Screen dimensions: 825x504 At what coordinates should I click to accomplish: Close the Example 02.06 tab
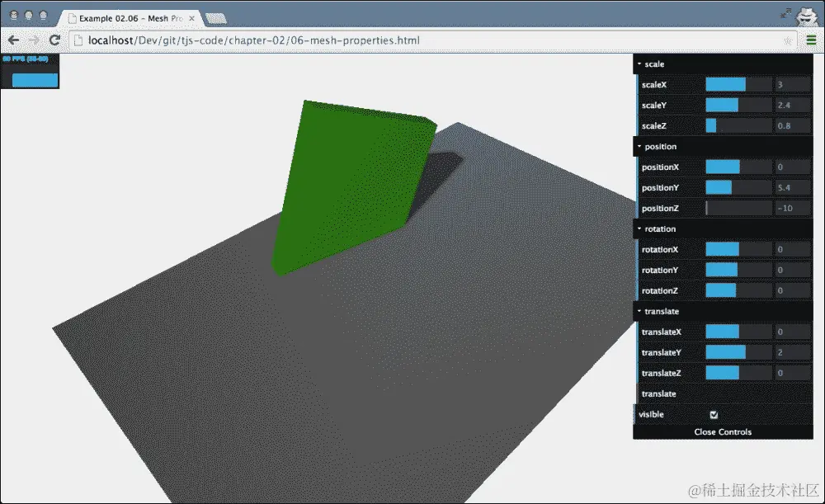point(191,18)
